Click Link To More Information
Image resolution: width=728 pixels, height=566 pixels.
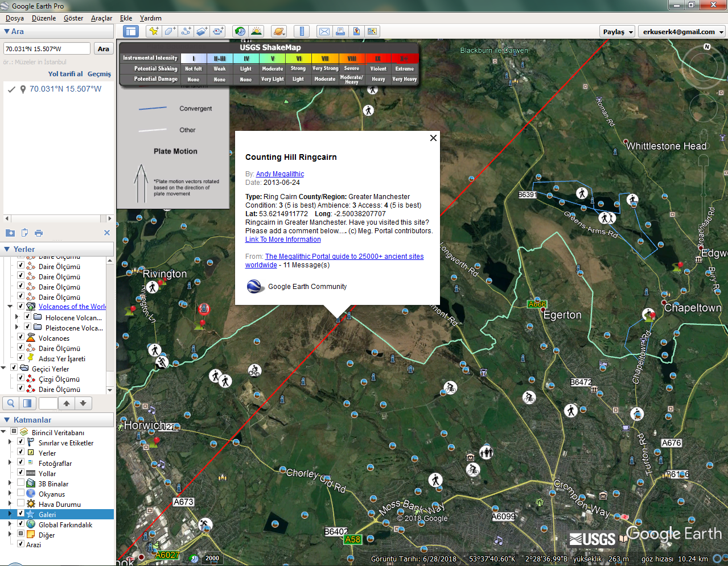[x=283, y=239]
